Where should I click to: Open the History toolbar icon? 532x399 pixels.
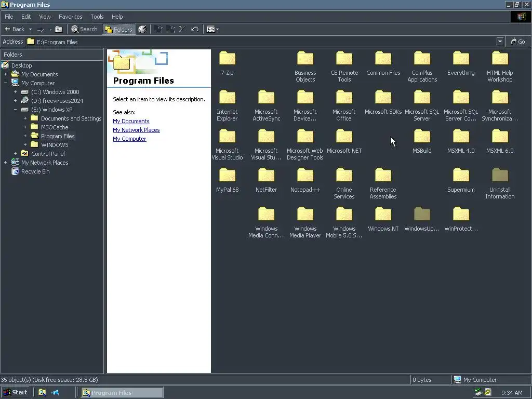click(x=142, y=29)
